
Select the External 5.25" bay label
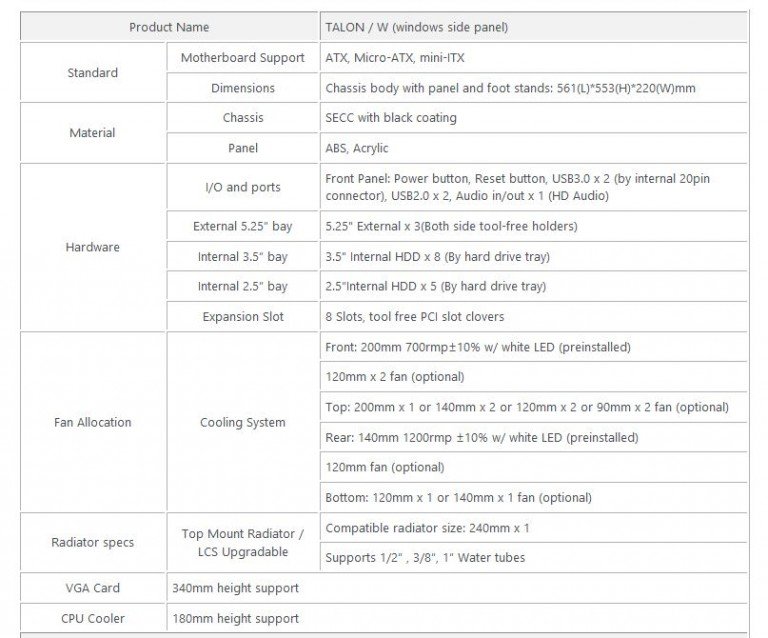(242, 226)
